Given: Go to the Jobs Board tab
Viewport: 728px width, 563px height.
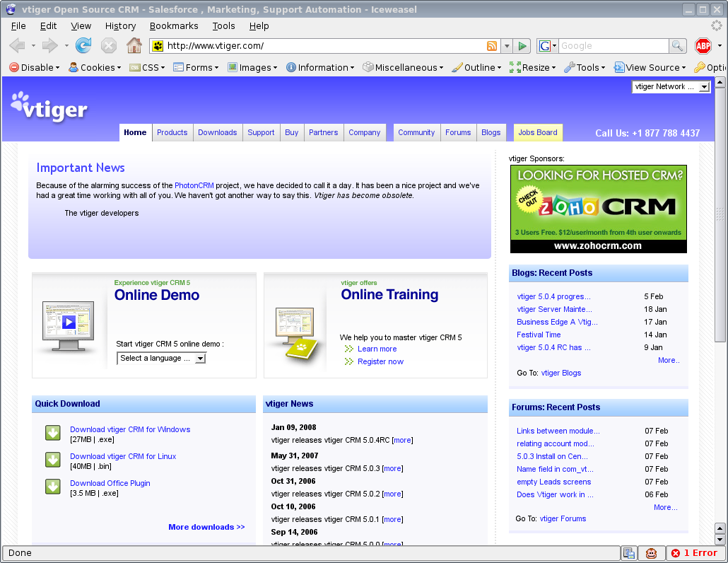Looking at the screenshot, I should click(x=538, y=132).
